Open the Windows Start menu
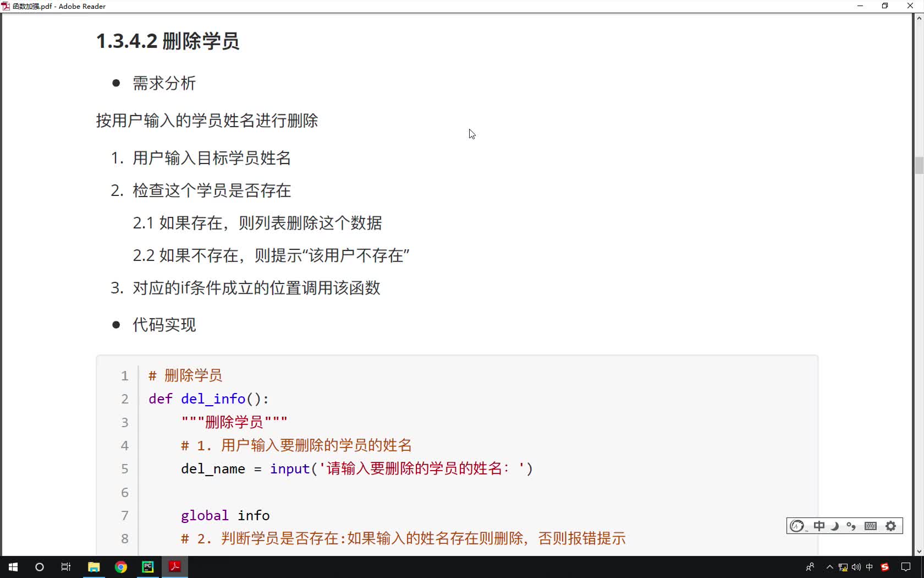The width and height of the screenshot is (924, 578). click(x=13, y=567)
